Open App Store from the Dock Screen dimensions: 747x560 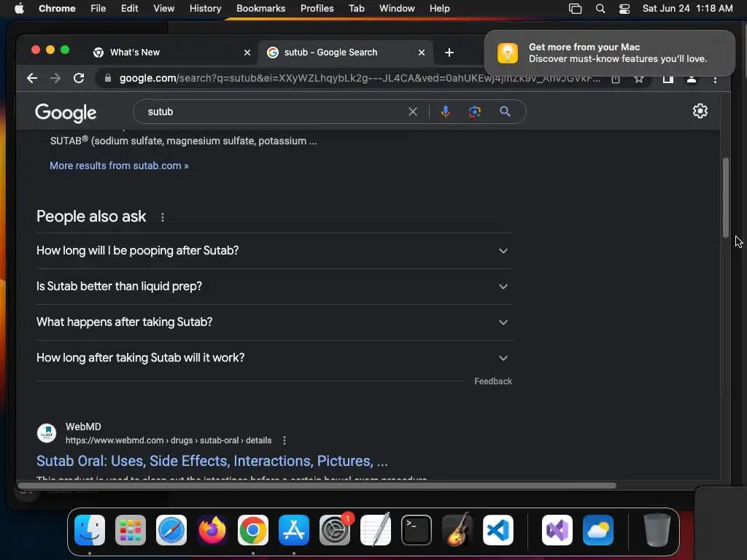point(294,530)
